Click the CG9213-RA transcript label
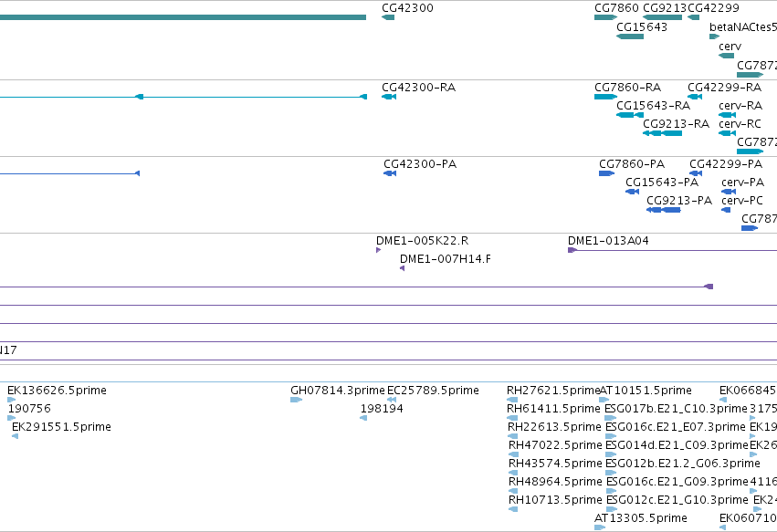This screenshot has width=777, height=532. coord(676,124)
